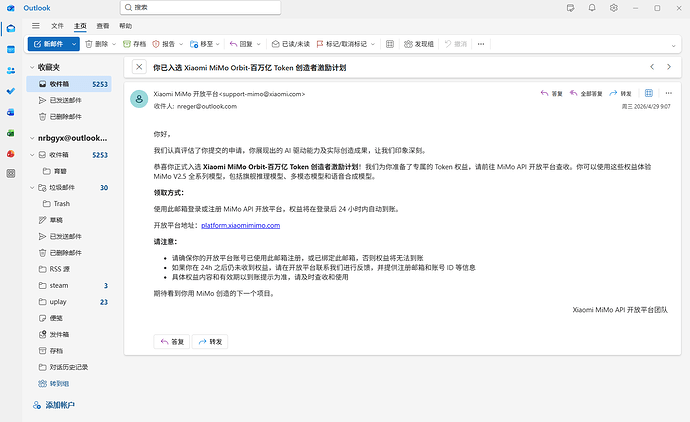The image size is (690, 422).
Task: Open dropdown arrow next to 回复
Action: coord(259,44)
